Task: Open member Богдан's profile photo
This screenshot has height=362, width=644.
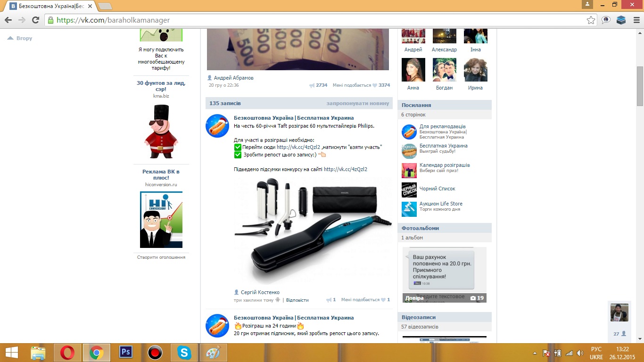Action: click(x=445, y=70)
